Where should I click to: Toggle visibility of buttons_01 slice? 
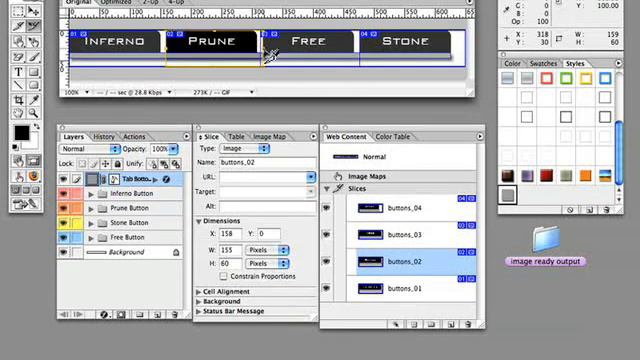pyautogui.click(x=327, y=288)
